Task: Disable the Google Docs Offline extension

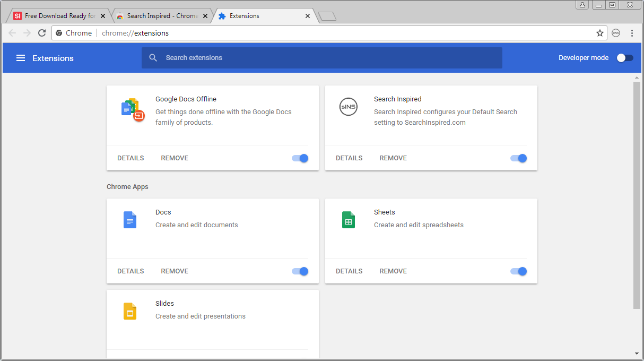Action: tap(300, 158)
